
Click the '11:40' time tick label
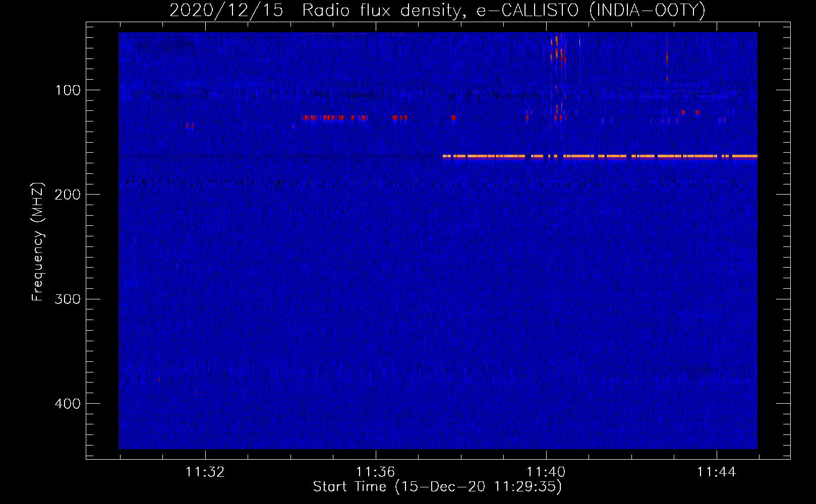pos(546,472)
